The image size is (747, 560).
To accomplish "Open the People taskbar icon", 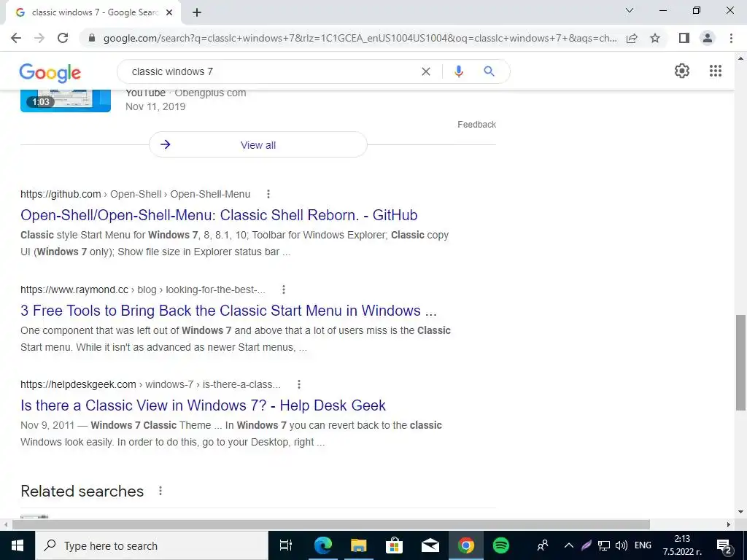I will (543, 545).
